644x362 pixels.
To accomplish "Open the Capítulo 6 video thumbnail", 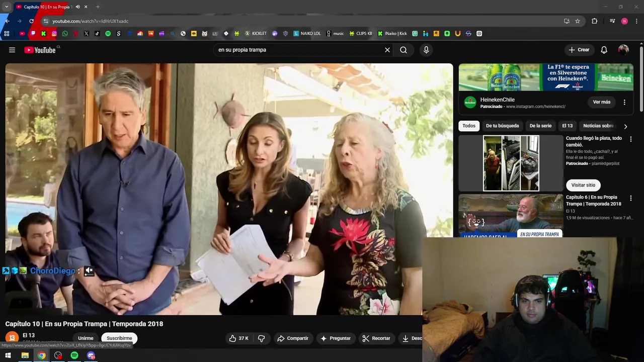I will pos(511,215).
